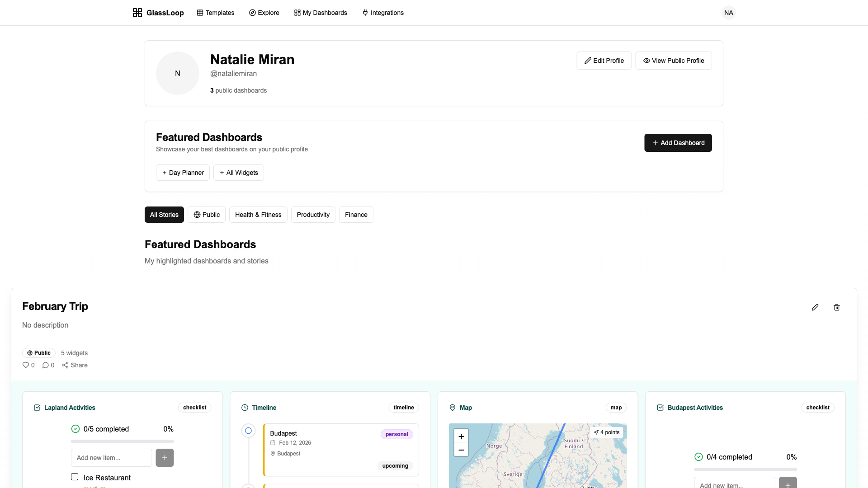Screen dimensions: 868x488
Task: Delete February Trip with trash icon
Action: pos(837,307)
